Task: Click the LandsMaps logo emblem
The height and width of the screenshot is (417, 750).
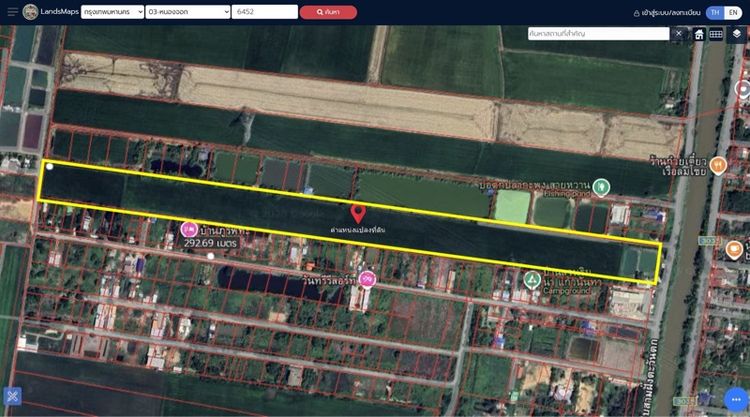Action: (32, 12)
